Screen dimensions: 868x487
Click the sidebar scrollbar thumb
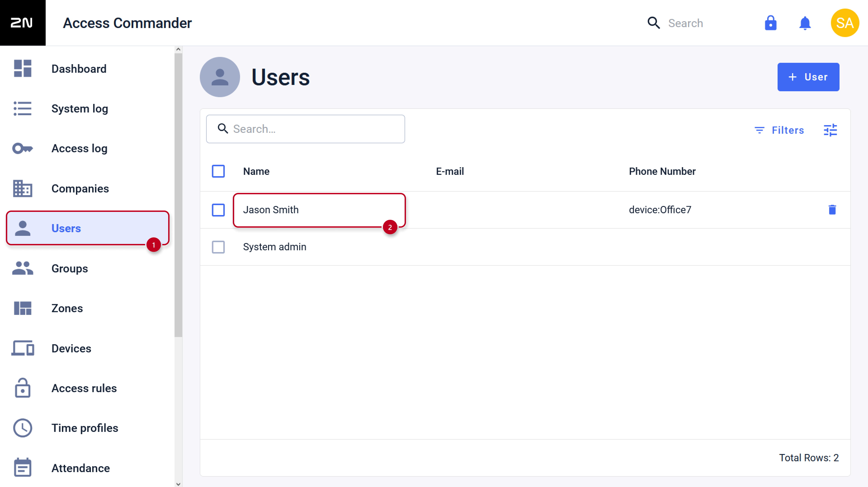pos(178,195)
